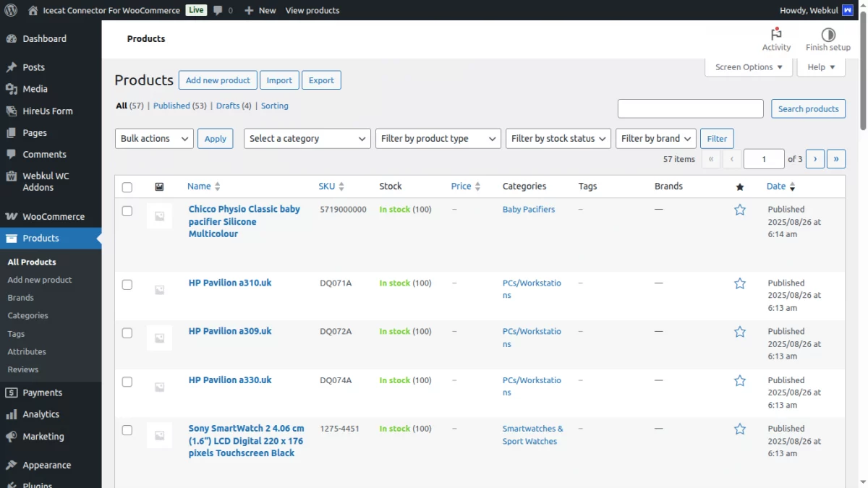Star the HP Pavilion a310.uk product
Viewport: 868px width, 488px height.
click(739, 283)
